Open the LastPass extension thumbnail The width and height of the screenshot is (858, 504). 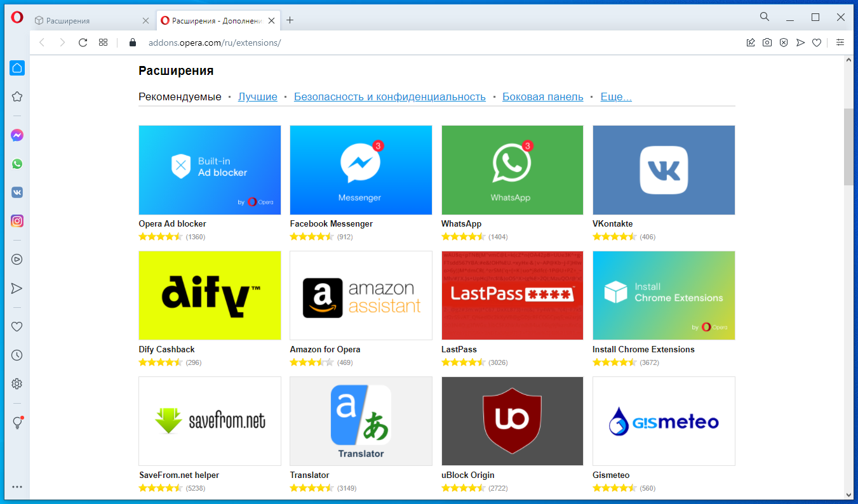tap(513, 295)
